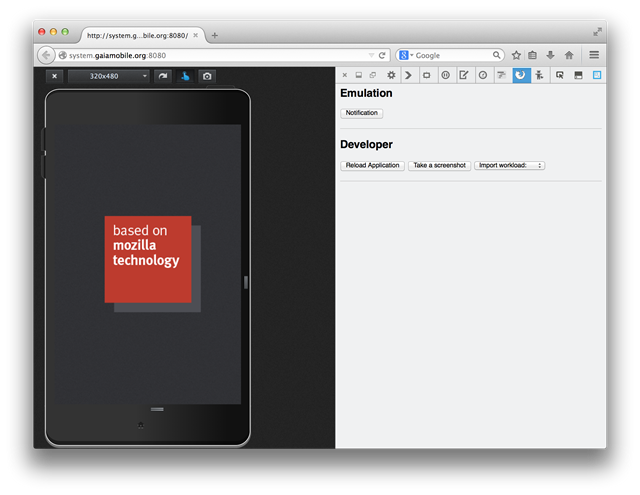Rotate the emulated device orientation
The width and height of the screenshot is (640, 495).
click(163, 76)
